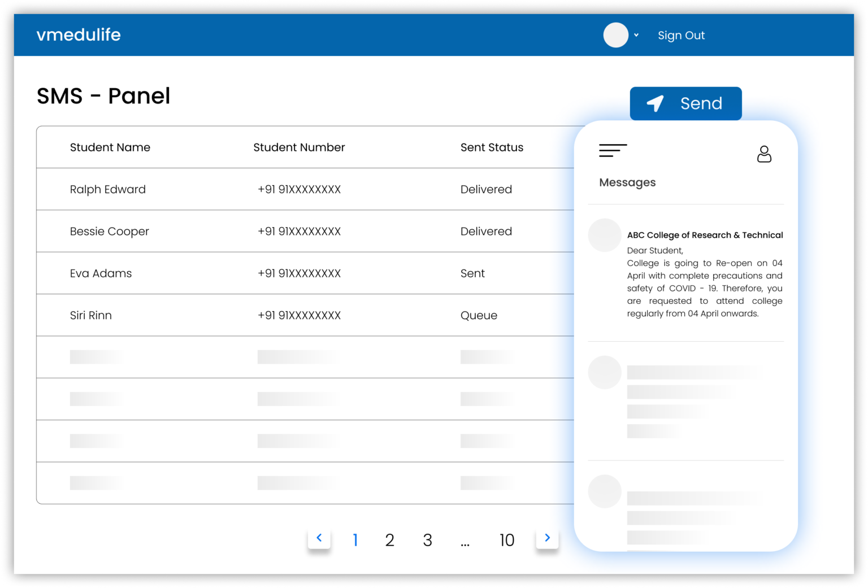Image resolution: width=868 pixels, height=588 pixels.
Task: Click the paper plane icon on Send button
Action: (654, 103)
